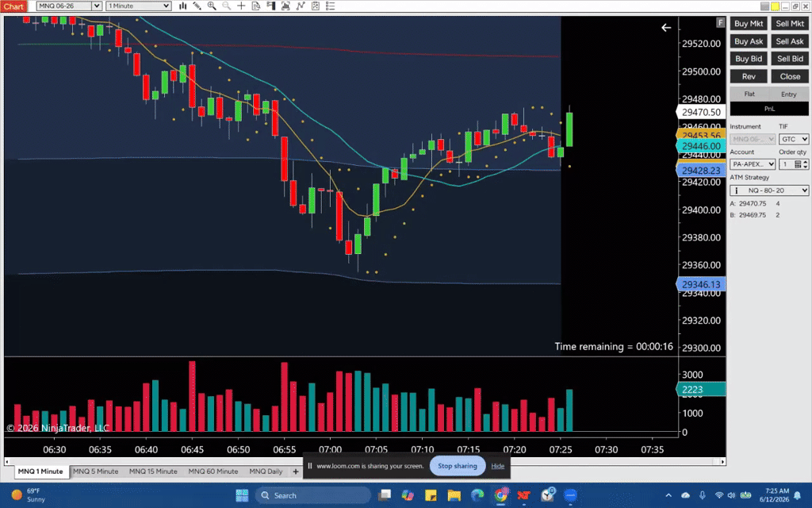Click the zoom in magnifier icon
812x508 pixels.
212,6
